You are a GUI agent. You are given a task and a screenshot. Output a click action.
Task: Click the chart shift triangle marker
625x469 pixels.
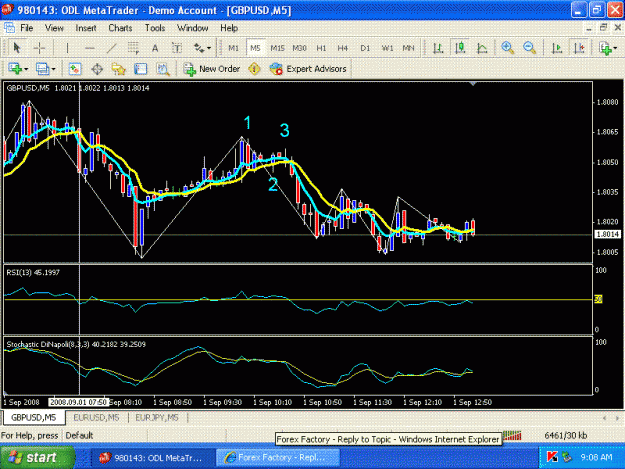pos(473,84)
